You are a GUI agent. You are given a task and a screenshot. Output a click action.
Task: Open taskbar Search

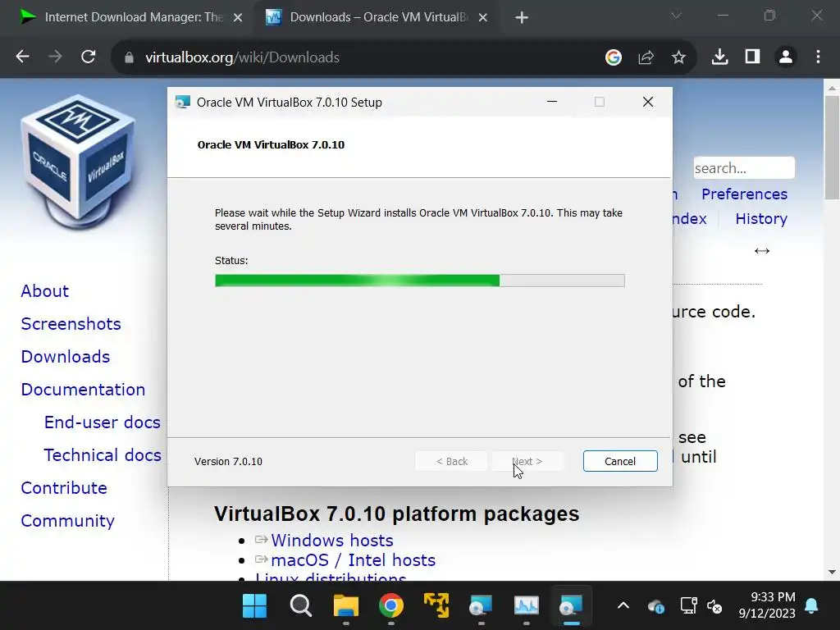click(x=300, y=606)
